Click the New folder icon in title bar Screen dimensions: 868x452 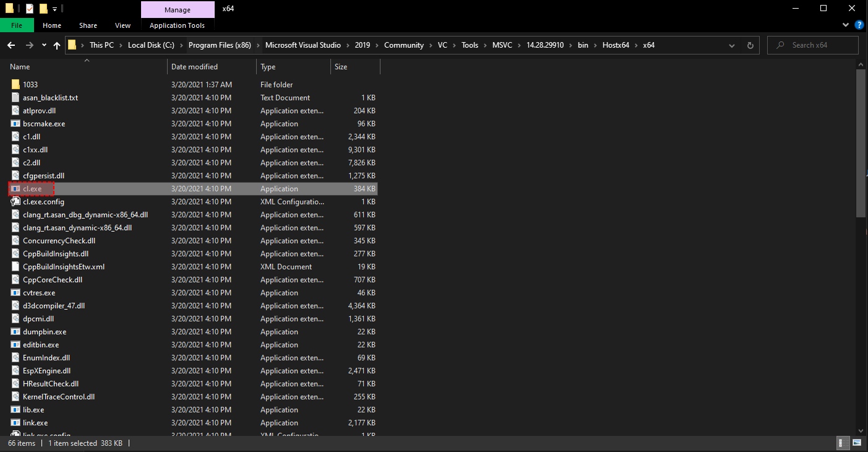tap(43, 9)
